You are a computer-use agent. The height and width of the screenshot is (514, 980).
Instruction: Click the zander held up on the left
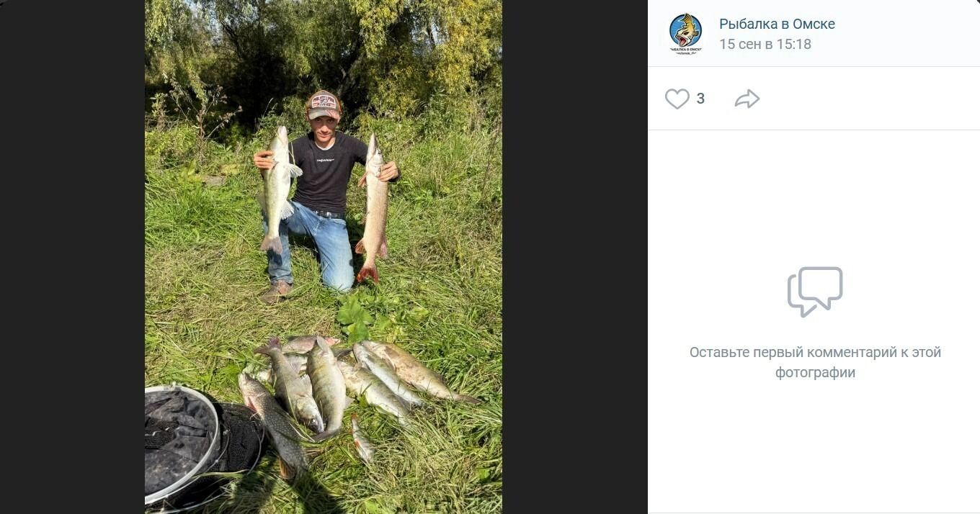[x=277, y=189]
